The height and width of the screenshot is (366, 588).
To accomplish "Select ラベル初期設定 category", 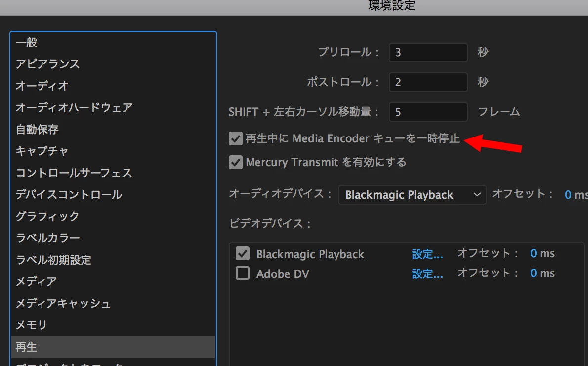I will pos(113,260).
